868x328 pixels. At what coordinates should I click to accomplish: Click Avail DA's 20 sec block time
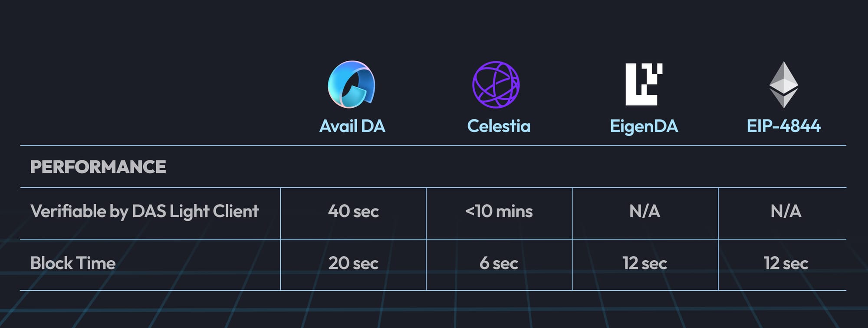(x=353, y=263)
